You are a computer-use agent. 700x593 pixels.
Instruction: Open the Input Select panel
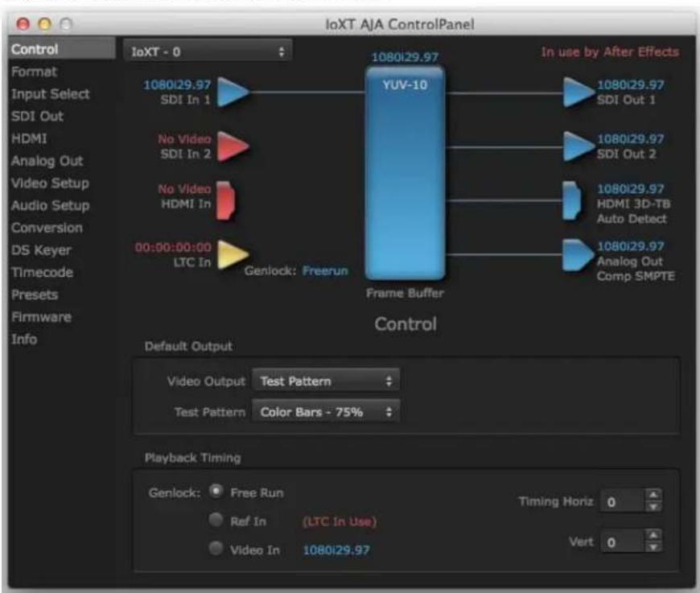(51, 94)
